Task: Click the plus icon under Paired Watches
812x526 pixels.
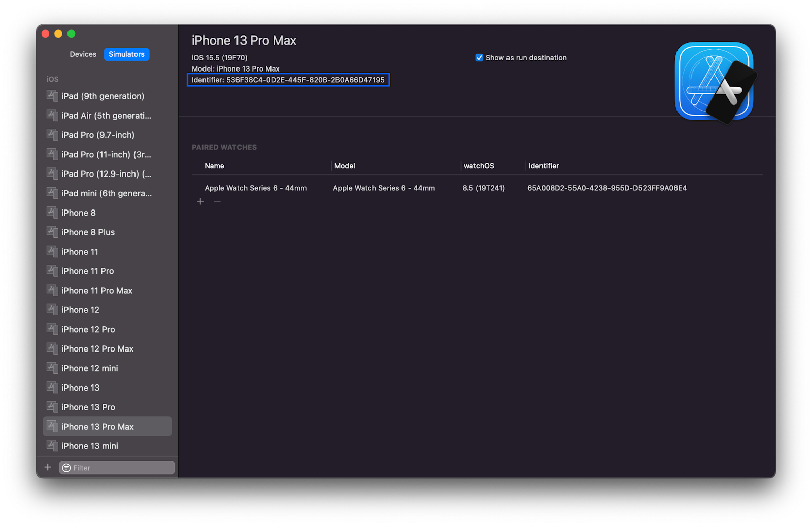Action: (x=200, y=201)
